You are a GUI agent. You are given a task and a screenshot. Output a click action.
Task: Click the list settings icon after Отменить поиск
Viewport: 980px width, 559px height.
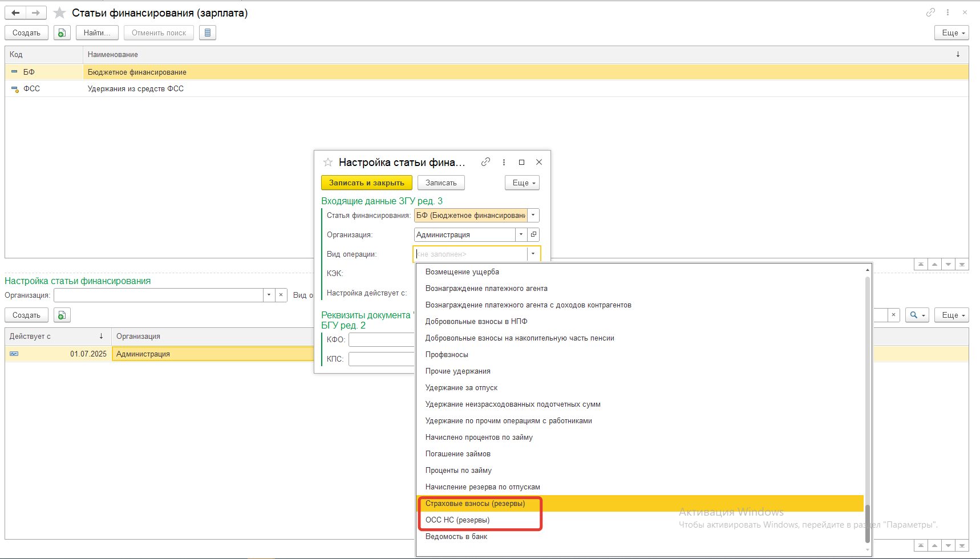pyautogui.click(x=208, y=33)
